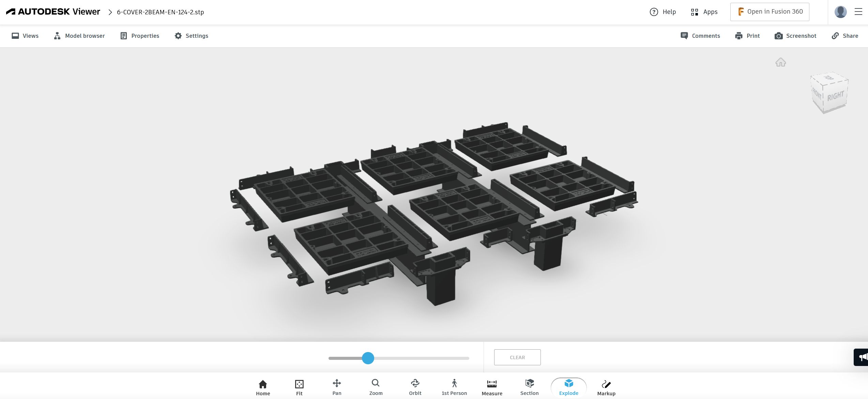Toggle the Explode tool off

coord(568,387)
